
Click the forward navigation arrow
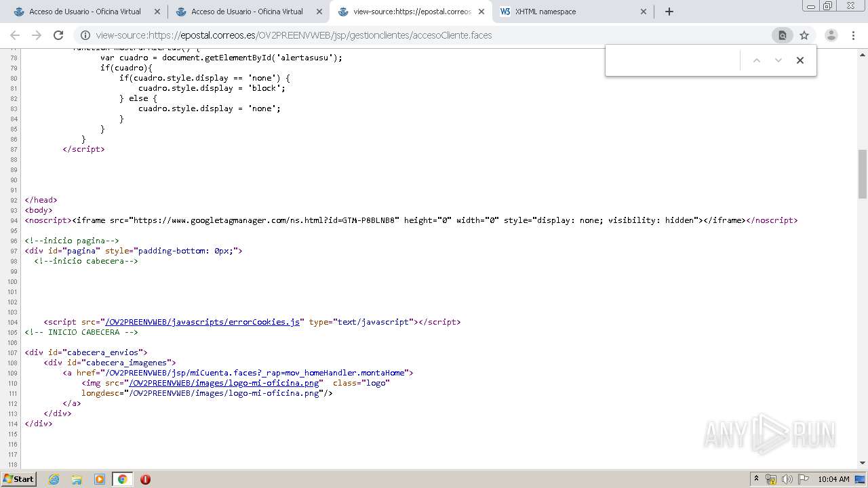pos(37,35)
